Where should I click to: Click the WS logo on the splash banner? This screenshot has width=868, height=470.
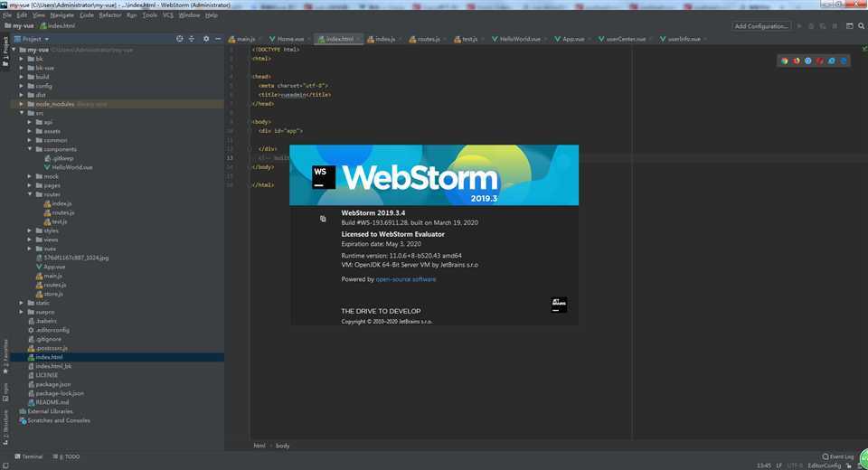324,177
